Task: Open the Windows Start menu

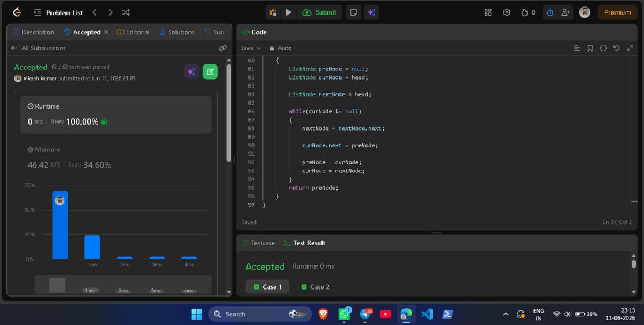Action: click(x=197, y=314)
